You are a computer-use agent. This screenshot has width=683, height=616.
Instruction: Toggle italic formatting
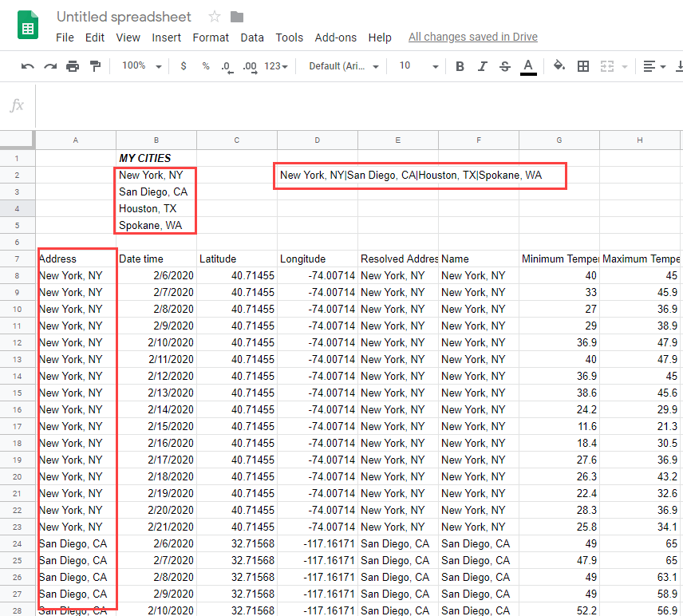coord(482,66)
